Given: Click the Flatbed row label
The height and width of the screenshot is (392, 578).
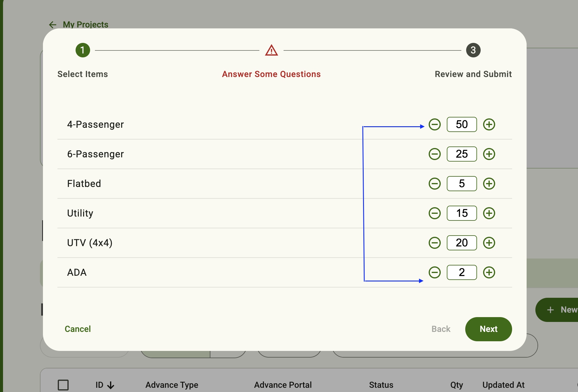Looking at the screenshot, I should [x=84, y=184].
